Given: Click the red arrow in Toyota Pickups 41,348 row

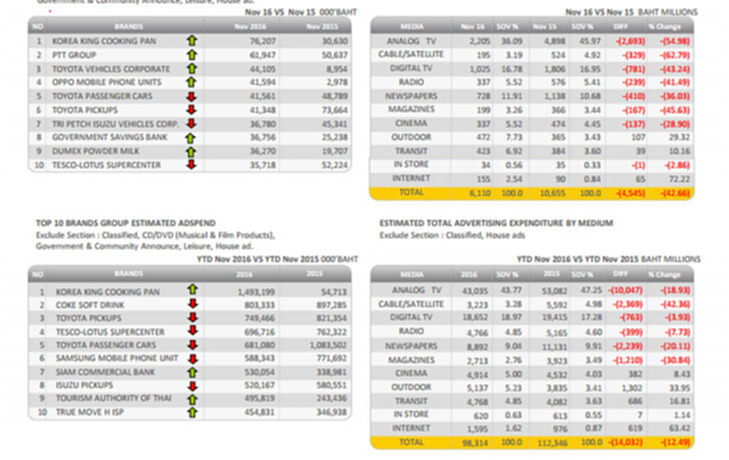Looking at the screenshot, I should (x=191, y=110).
